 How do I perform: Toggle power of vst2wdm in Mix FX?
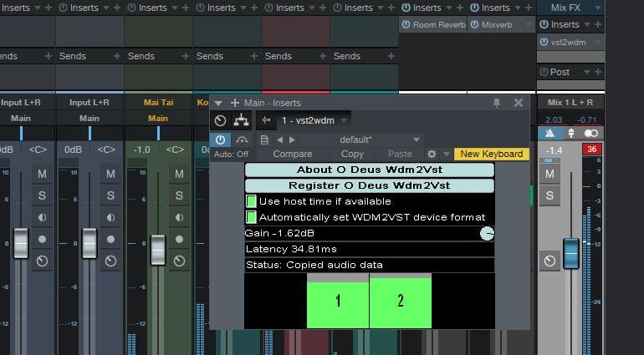point(544,42)
